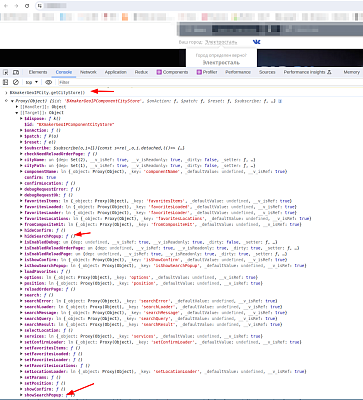This screenshot has width=363, height=400.
Task: Expand the confirmLocation function
Action: 22,183
